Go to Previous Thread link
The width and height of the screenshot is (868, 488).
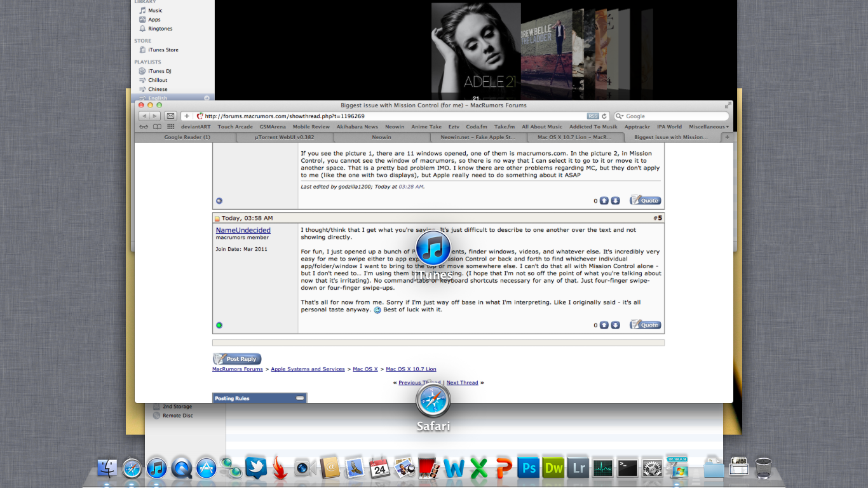tap(419, 383)
